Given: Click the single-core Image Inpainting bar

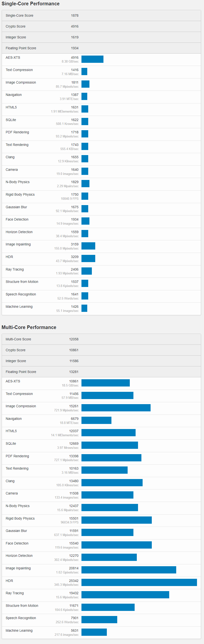Looking at the screenshot, I should (88, 246).
